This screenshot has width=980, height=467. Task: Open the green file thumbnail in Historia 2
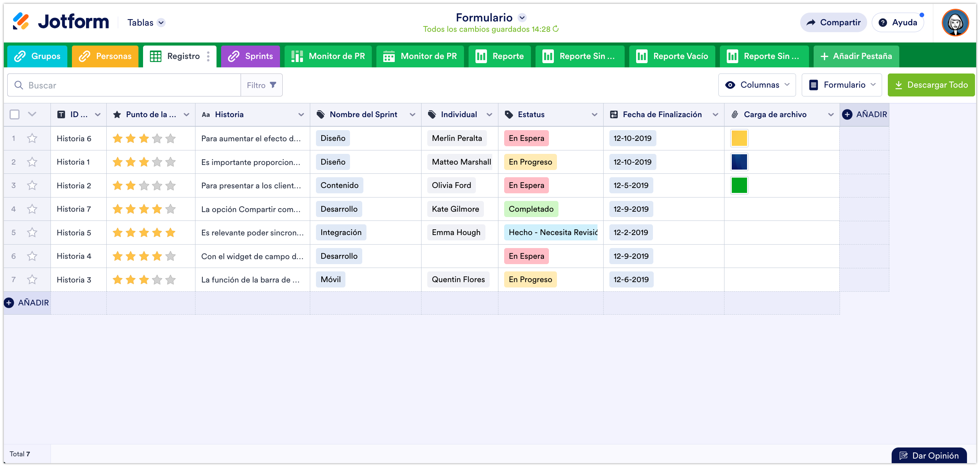click(x=739, y=185)
